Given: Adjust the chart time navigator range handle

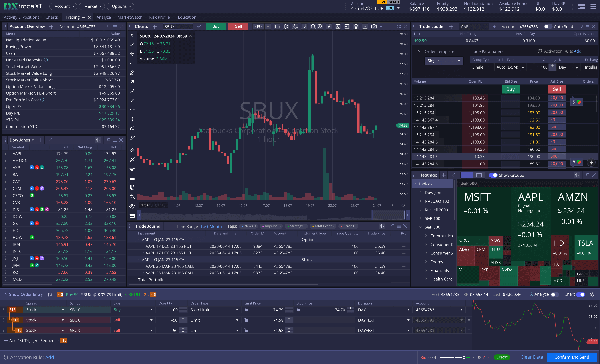Looking at the screenshot, I should pos(372,215).
